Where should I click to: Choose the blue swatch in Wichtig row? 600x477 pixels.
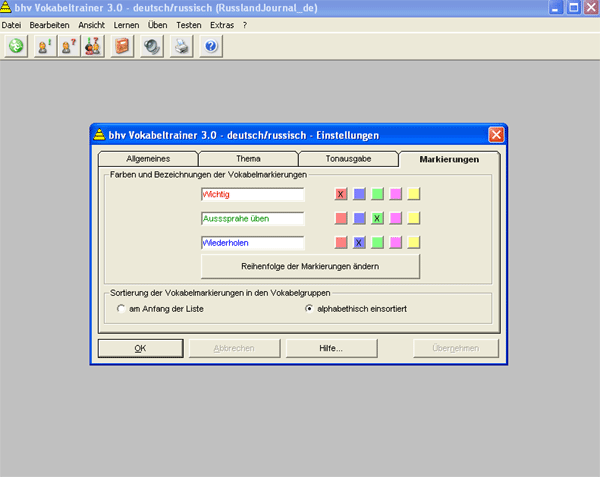359,194
